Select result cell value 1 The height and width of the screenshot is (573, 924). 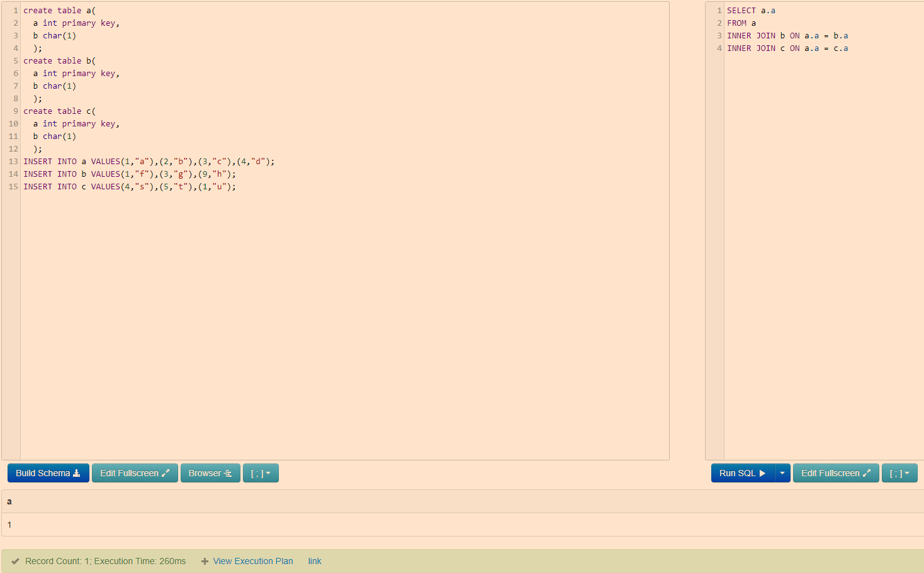tap(9, 525)
